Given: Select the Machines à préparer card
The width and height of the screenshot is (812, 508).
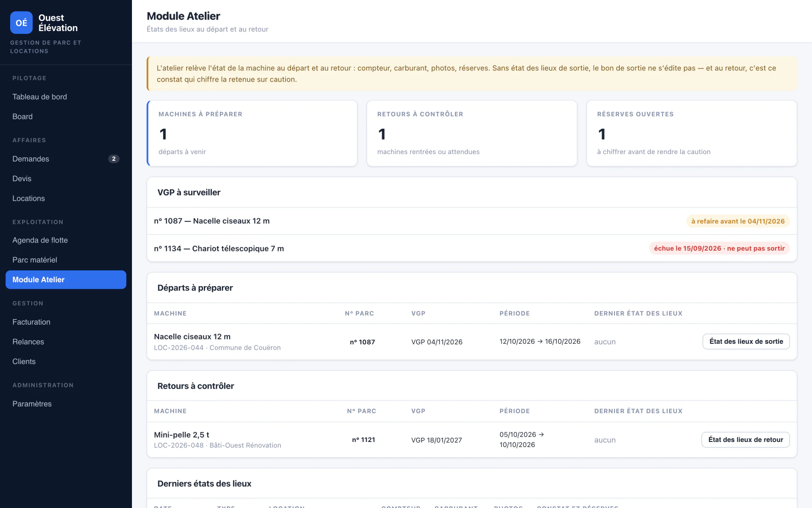Looking at the screenshot, I should (252, 133).
